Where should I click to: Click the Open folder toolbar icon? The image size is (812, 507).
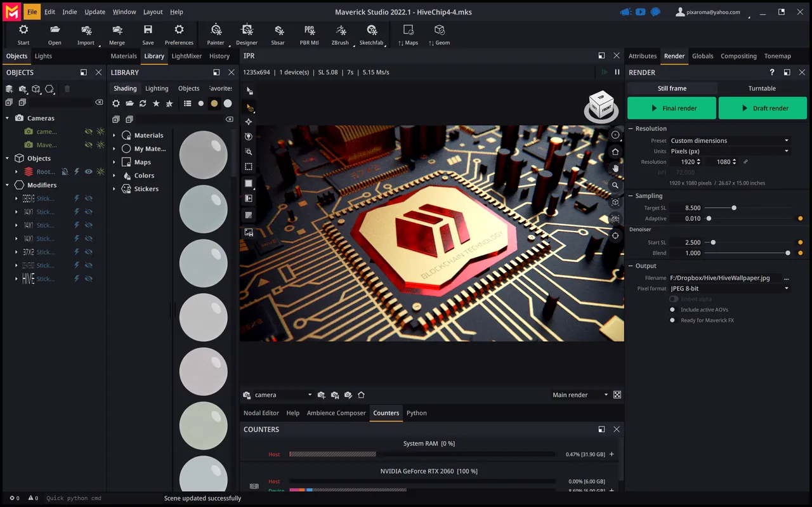(x=55, y=30)
